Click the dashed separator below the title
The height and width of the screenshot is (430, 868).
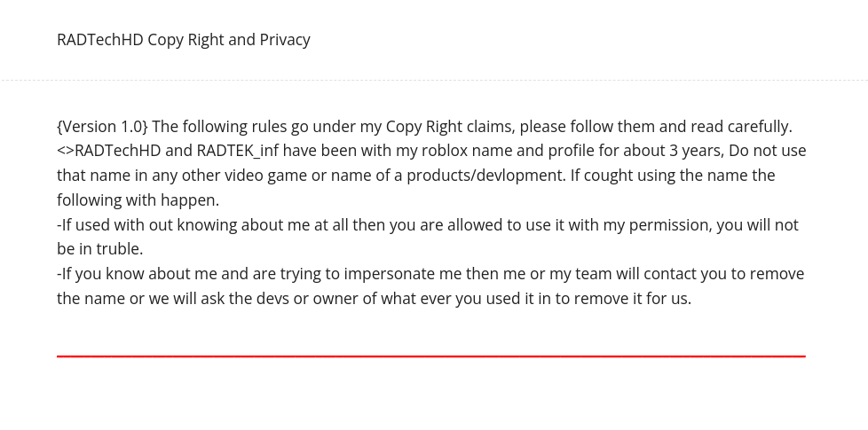(434, 81)
